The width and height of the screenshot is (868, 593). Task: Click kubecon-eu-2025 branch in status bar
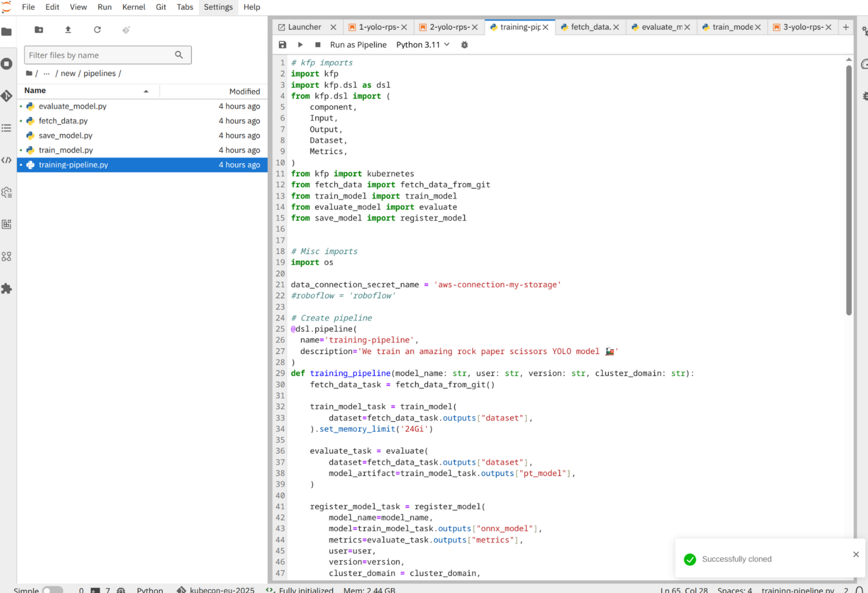222,590
